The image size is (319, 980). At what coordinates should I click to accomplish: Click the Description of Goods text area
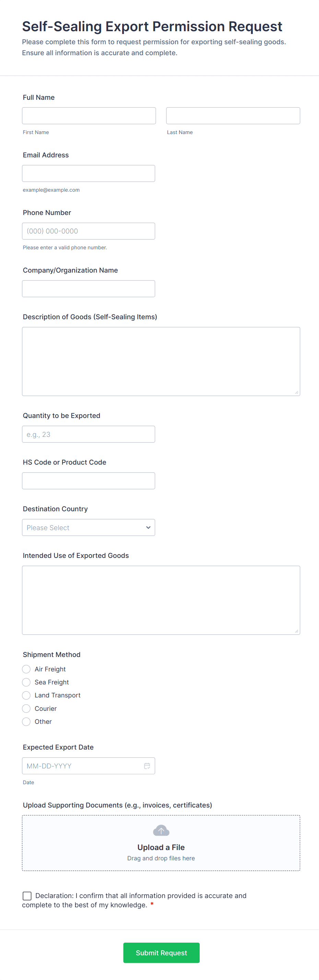[x=161, y=361]
